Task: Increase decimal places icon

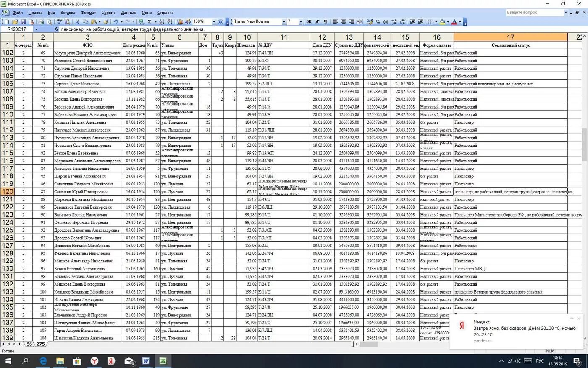Action: [x=394, y=21]
